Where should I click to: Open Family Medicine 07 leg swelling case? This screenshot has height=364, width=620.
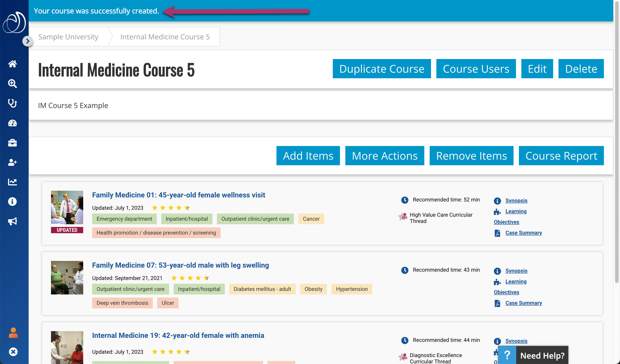pyautogui.click(x=180, y=265)
